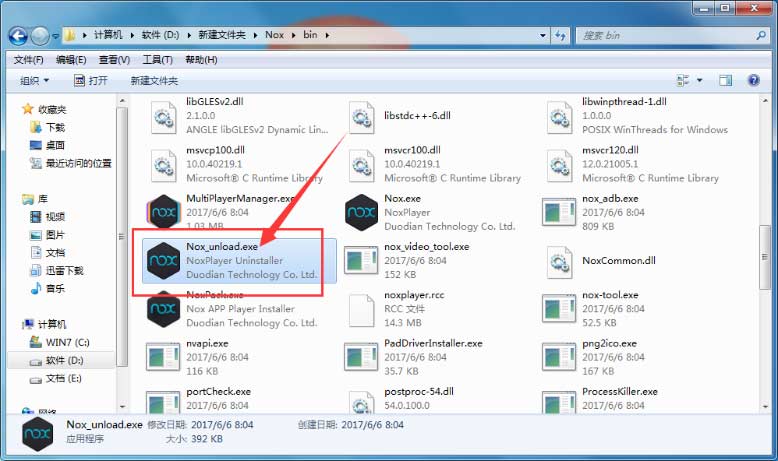Image resolution: width=778 pixels, height=461 pixels.
Task: Select 库 in navigation pane
Action: [43, 199]
